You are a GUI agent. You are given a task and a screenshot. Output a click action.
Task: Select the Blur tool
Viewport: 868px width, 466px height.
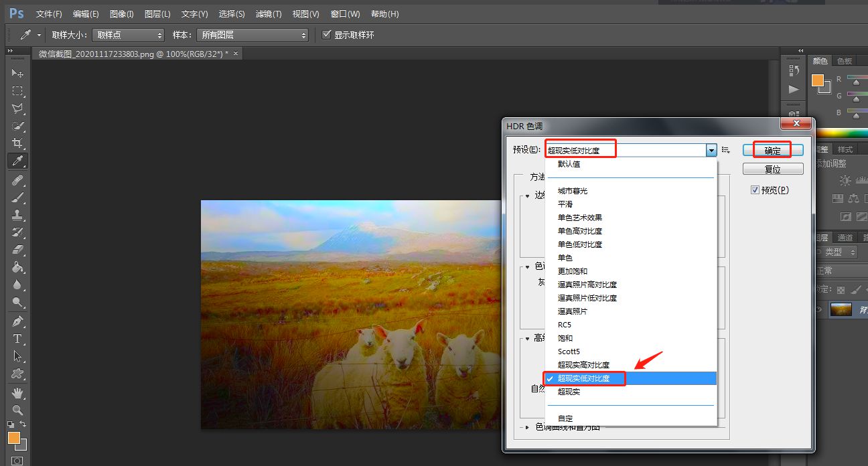coord(17,285)
